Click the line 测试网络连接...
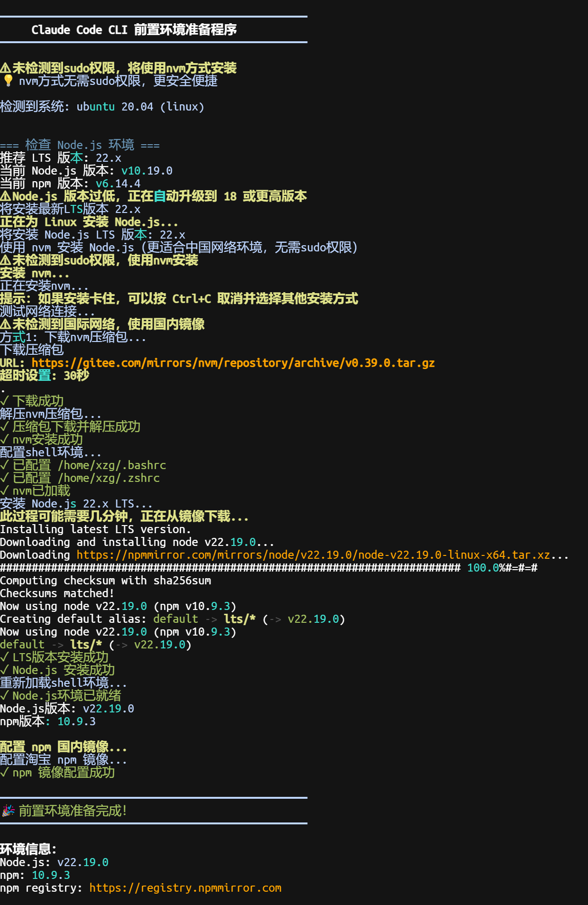Screen dimensions: 588x905 pos(47,312)
